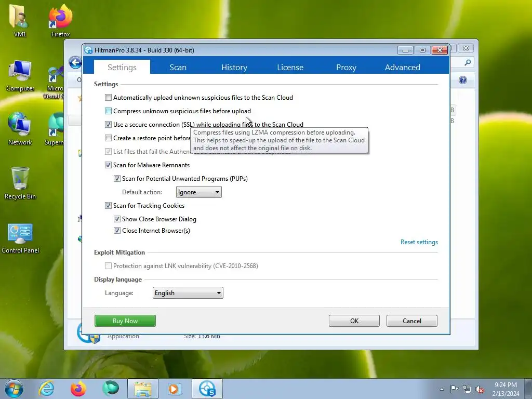Open the green orb app on taskbar
The height and width of the screenshot is (399, 532).
(x=111, y=389)
